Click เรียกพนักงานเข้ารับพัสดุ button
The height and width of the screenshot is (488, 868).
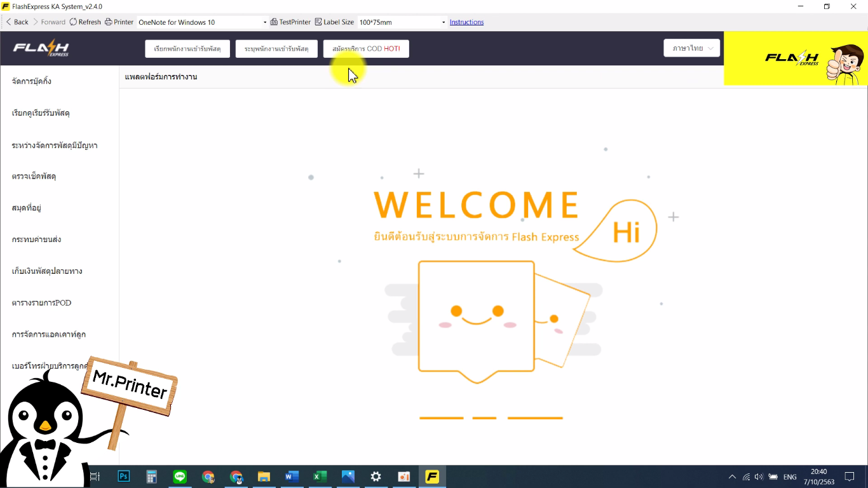pyautogui.click(x=187, y=49)
